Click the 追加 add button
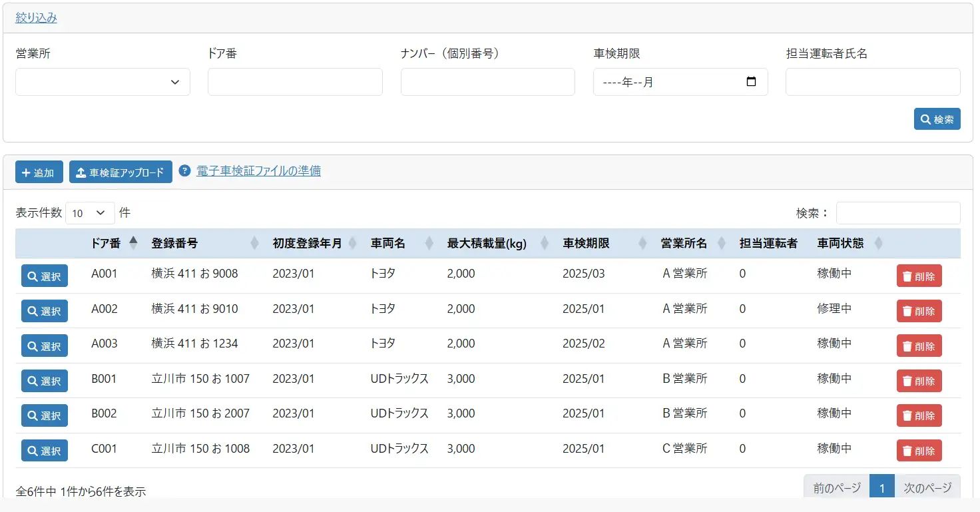 tap(39, 172)
